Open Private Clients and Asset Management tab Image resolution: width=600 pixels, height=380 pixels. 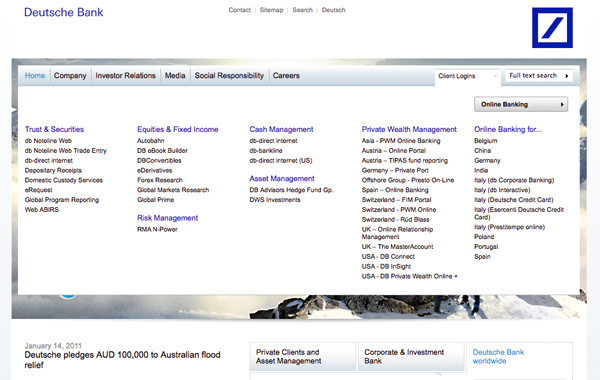pos(303,357)
